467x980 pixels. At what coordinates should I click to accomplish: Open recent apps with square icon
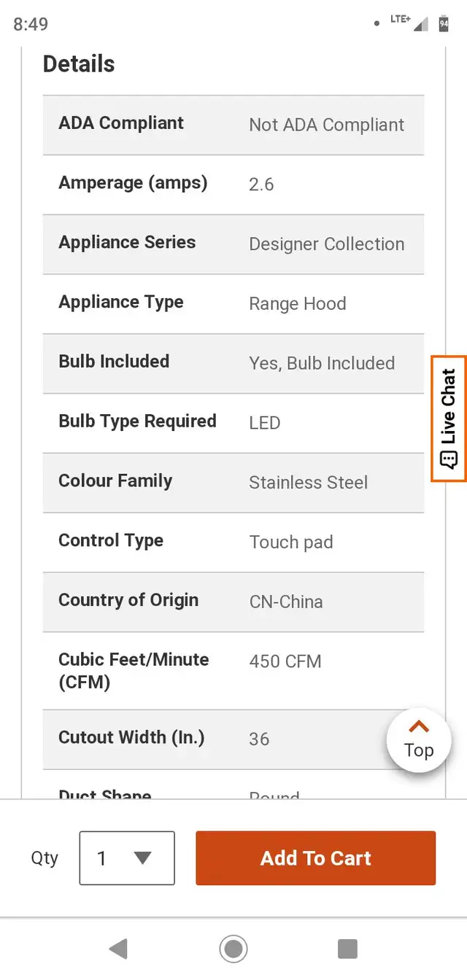[347, 949]
